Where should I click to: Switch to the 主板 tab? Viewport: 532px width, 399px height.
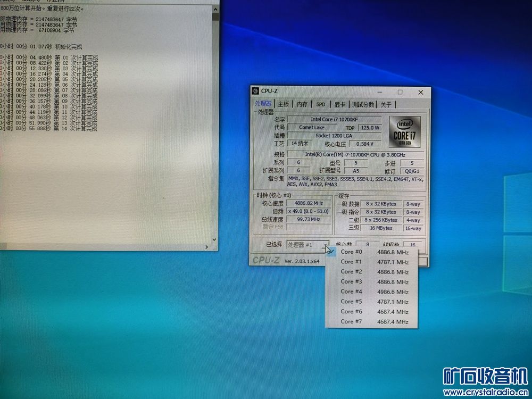pos(284,104)
